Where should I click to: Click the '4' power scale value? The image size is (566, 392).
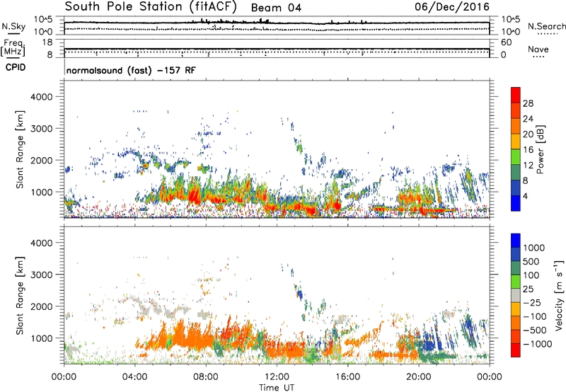pos(526,196)
